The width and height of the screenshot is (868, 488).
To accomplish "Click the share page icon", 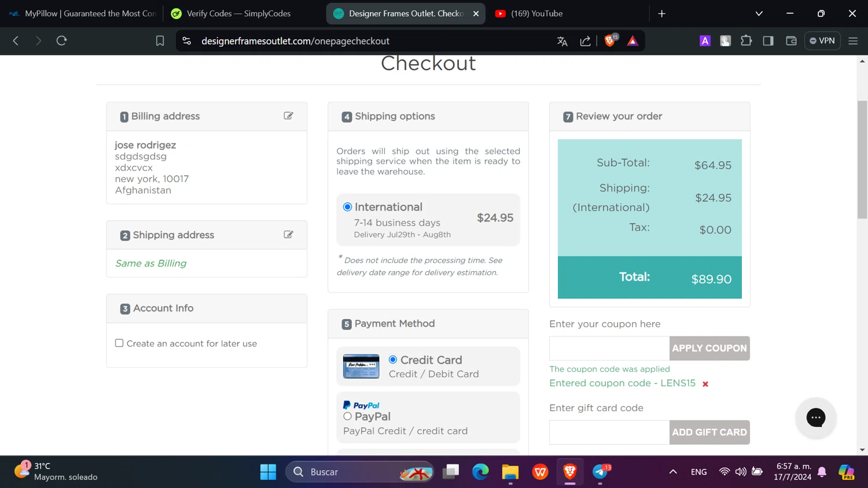I will 585,41.
